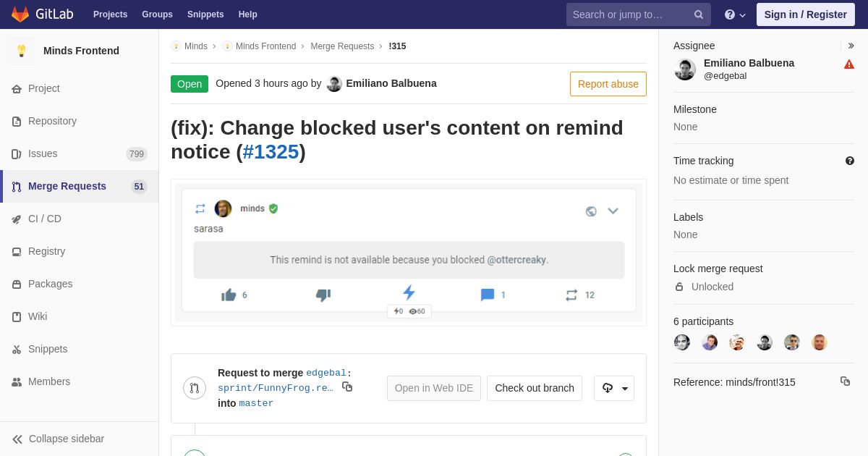Click the search magnifier icon
This screenshot has height=456, width=868.
699,14
